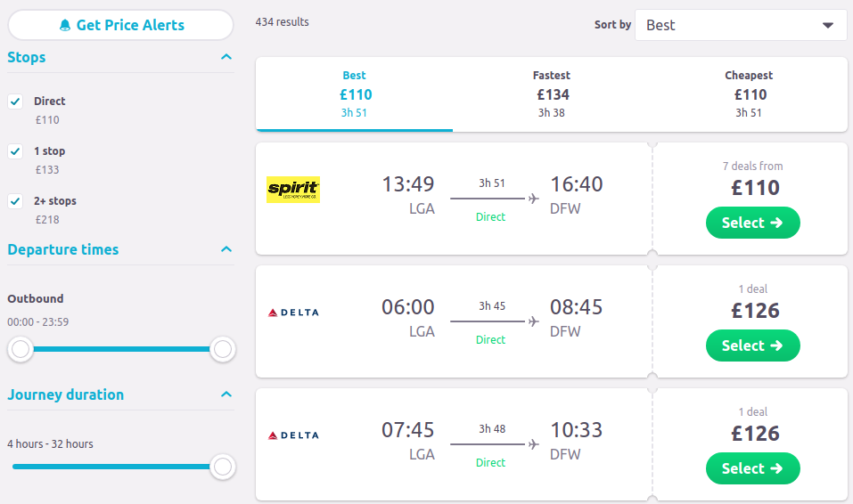The width and height of the screenshot is (853, 504).
Task: Click the plane icon on 06:00 Delta flight
Action: coord(534,321)
